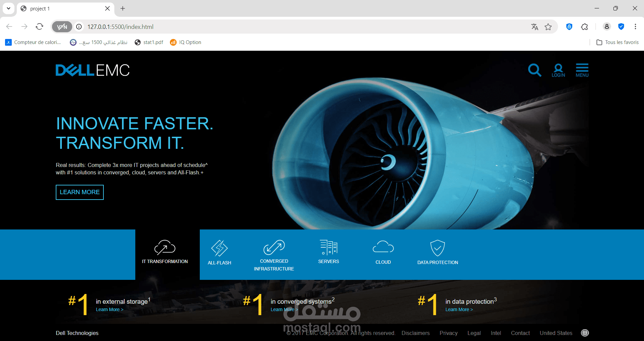644x341 pixels.
Task: Click the 'in external storage' text
Action: tap(122, 302)
